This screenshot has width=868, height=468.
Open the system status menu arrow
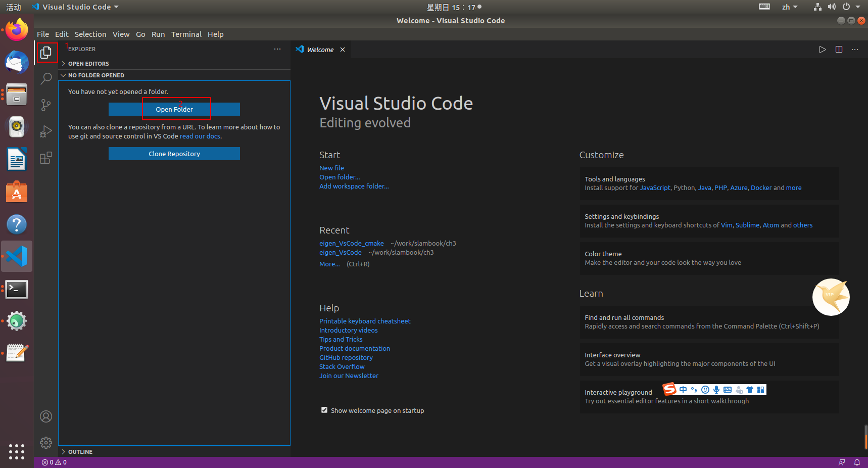(858, 7)
